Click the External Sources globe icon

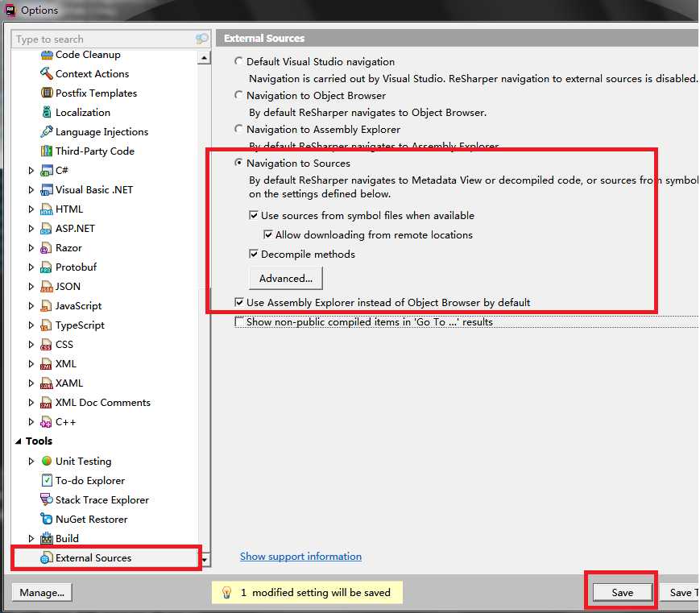(x=47, y=557)
